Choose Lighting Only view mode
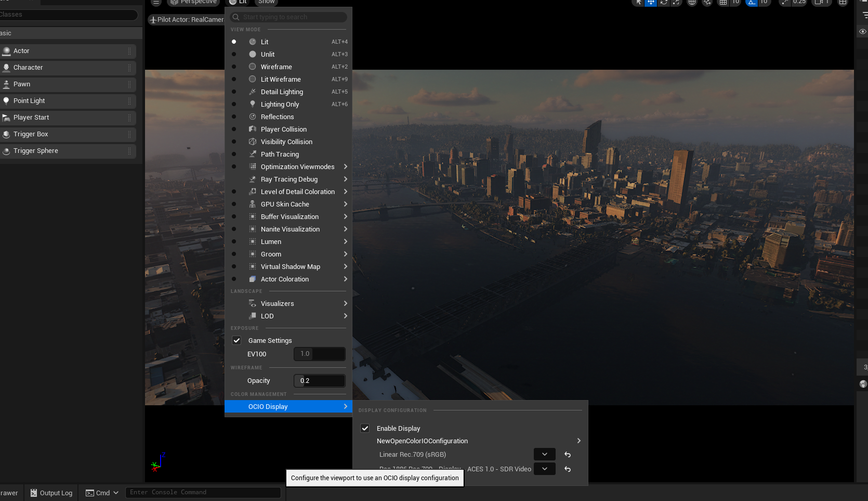 288,104
